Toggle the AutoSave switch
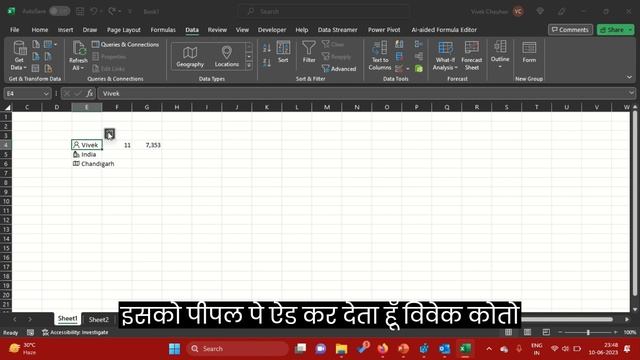The image size is (640, 360). [60, 11]
